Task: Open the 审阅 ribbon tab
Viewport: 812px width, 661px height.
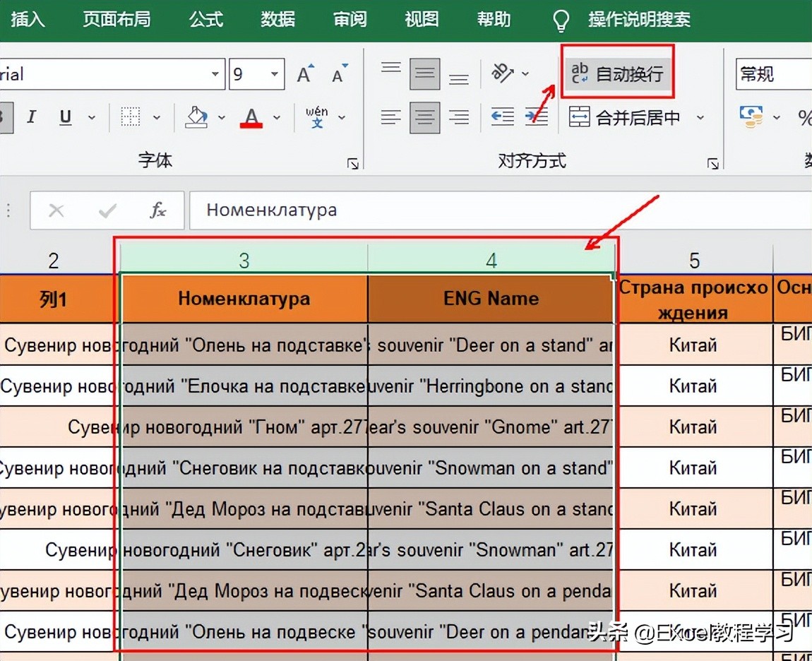Action: pyautogui.click(x=350, y=20)
